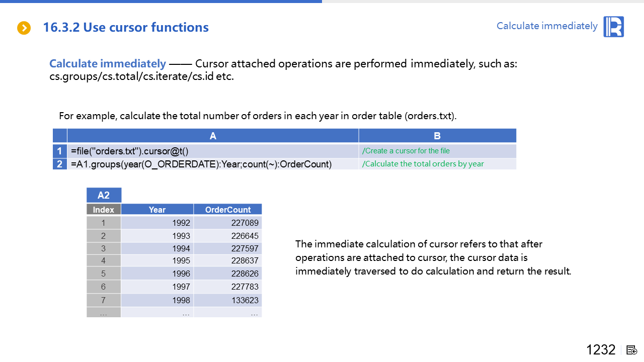Select row 1 header in the code grid
Viewport: 644px width, 362px height.
(x=60, y=151)
